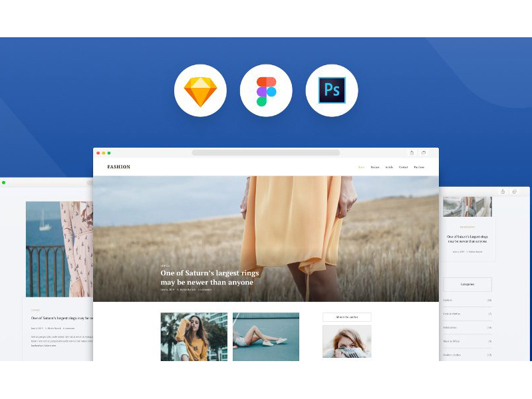Click the Photoshop Ps logo icon

click(332, 90)
